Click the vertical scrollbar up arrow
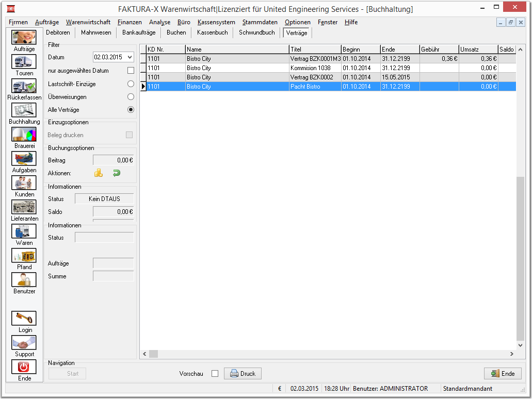Image resolution: width=532 pixels, height=399 pixels. [520, 49]
